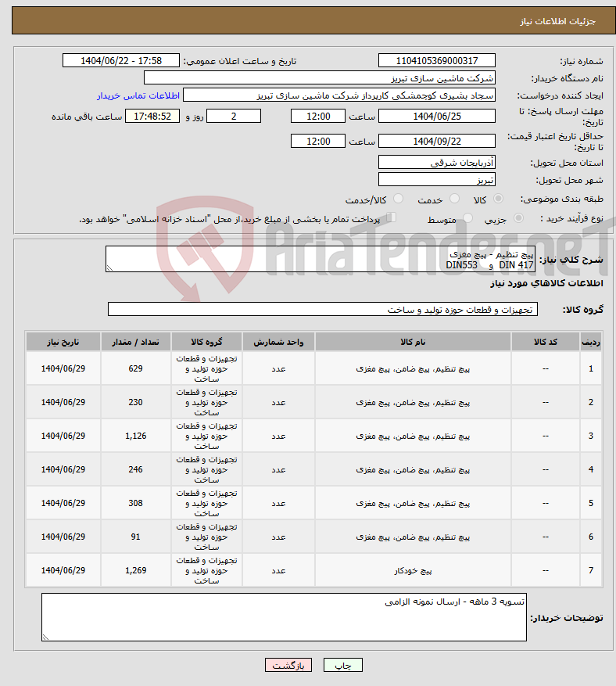Screen dimensions: 616x686
Task: Click the نام کالا column header
Action: [x=413, y=342]
